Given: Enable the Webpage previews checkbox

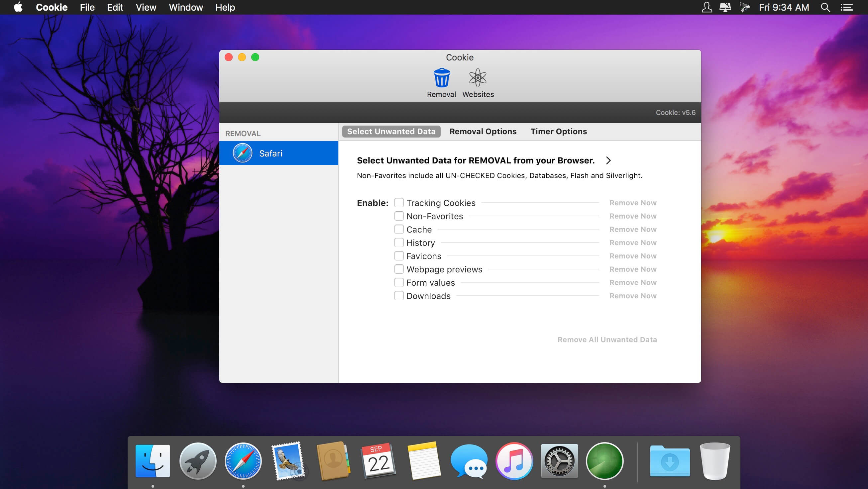Looking at the screenshot, I should 399,269.
